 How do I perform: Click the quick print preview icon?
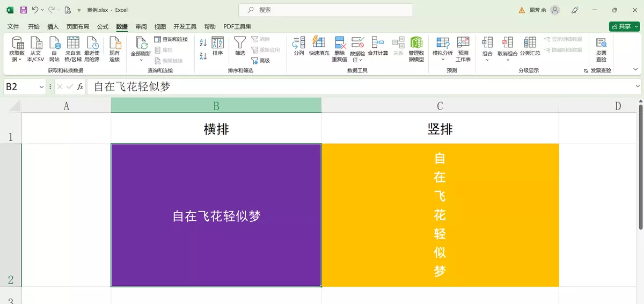68,10
